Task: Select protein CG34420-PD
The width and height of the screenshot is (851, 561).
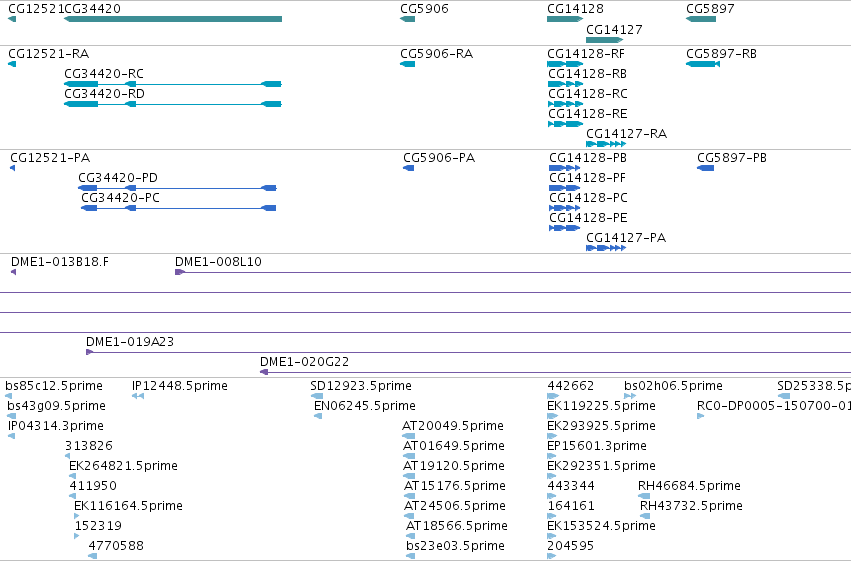Action: (177, 188)
